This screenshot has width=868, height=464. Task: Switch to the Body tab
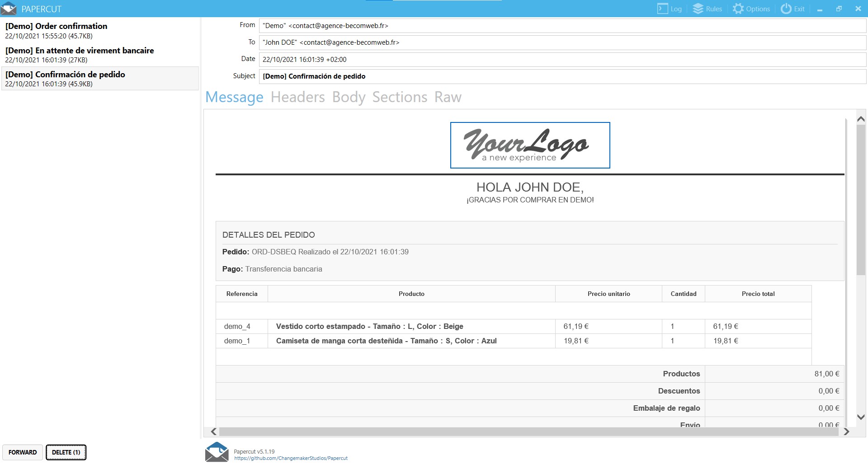349,97
